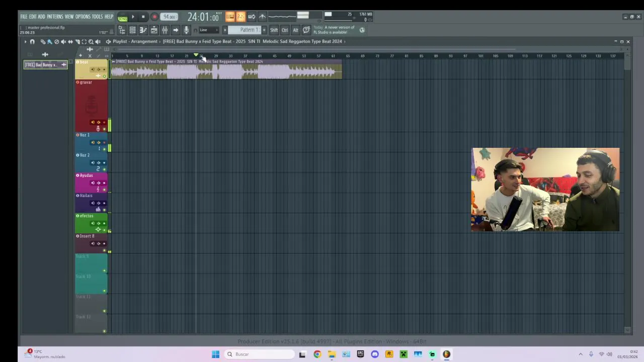The image size is (644, 362).
Task: Select the Slip tool in playlist toolbar
Action: click(x=70, y=42)
